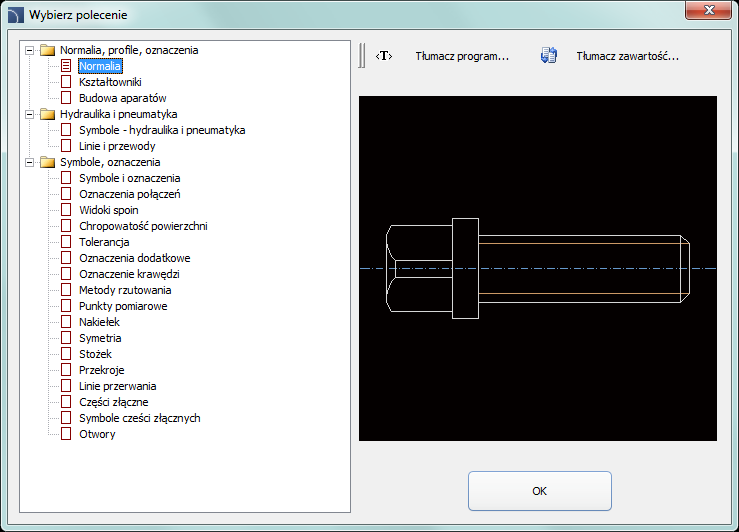The height and width of the screenshot is (532, 739).
Task: Choose Metody rzutowania entry
Action: [x=125, y=290]
